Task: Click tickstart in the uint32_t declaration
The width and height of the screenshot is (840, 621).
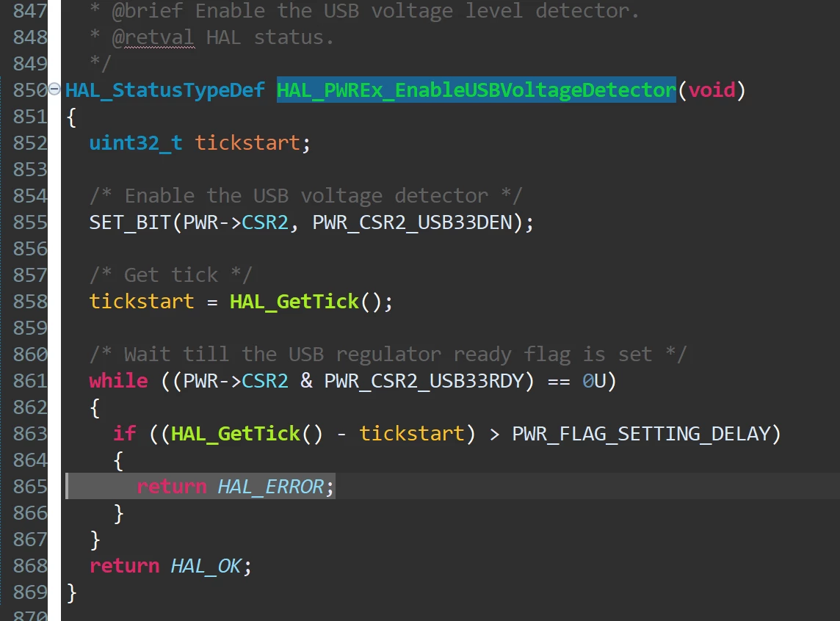Action: (x=247, y=143)
